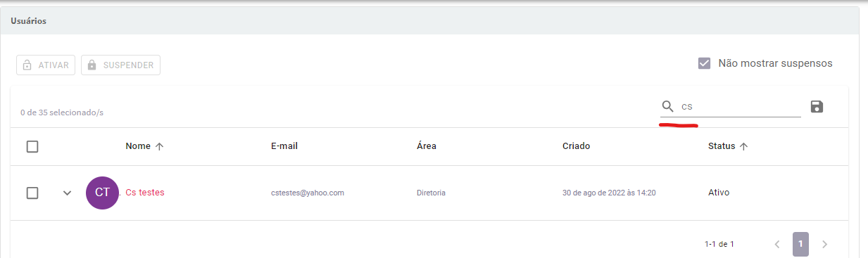Sort the table by Status column
Viewport: 868px width, 258px height.
point(722,146)
